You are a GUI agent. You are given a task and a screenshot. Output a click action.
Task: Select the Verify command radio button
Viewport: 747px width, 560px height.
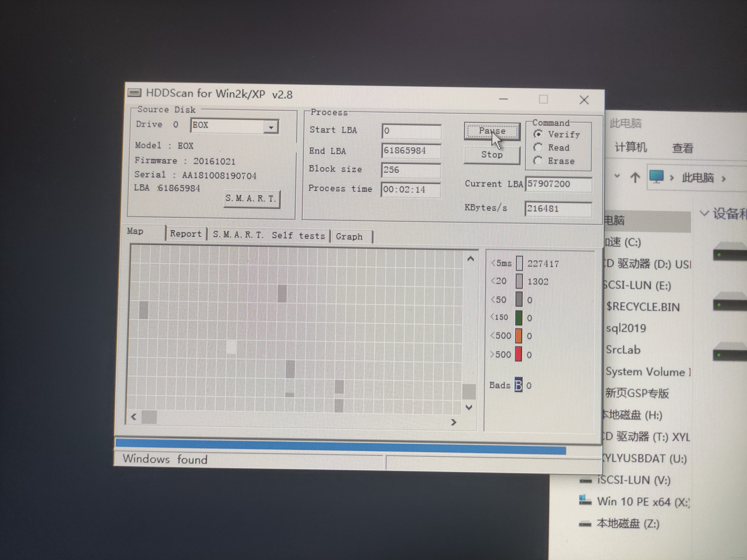[x=538, y=134]
